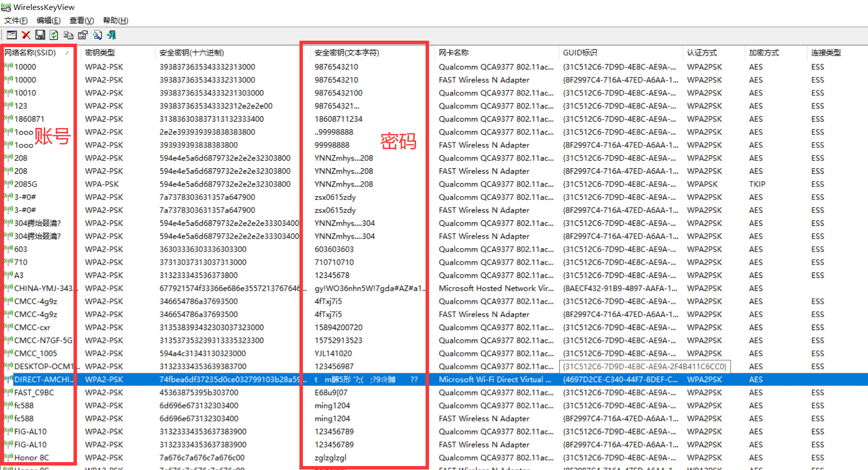Click the wireless icon beside DIRECT-AMCHI
Viewport: 868px width, 470px height.
point(8,379)
